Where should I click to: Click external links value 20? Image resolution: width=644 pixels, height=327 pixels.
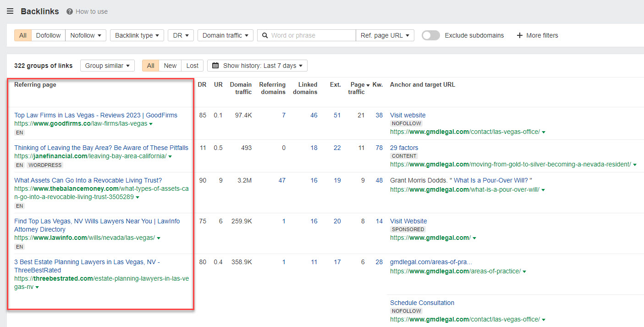pos(337,221)
